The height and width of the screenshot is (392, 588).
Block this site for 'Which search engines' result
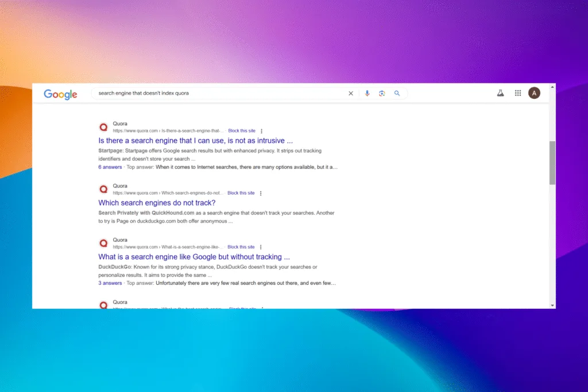click(x=241, y=193)
